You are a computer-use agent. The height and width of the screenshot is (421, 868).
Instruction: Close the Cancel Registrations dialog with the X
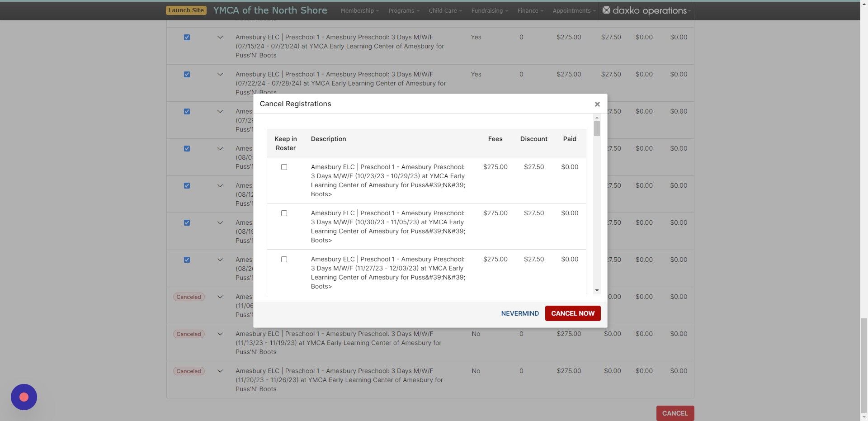pyautogui.click(x=597, y=104)
